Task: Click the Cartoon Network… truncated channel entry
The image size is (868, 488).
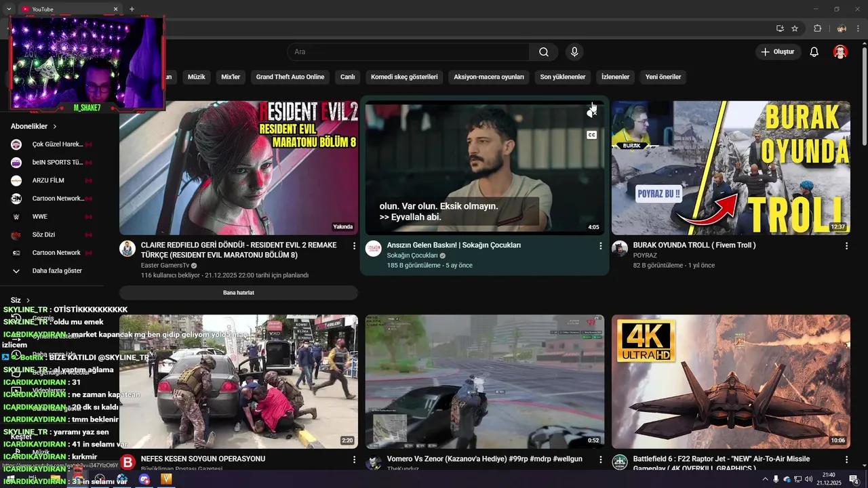Action: (51, 199)
